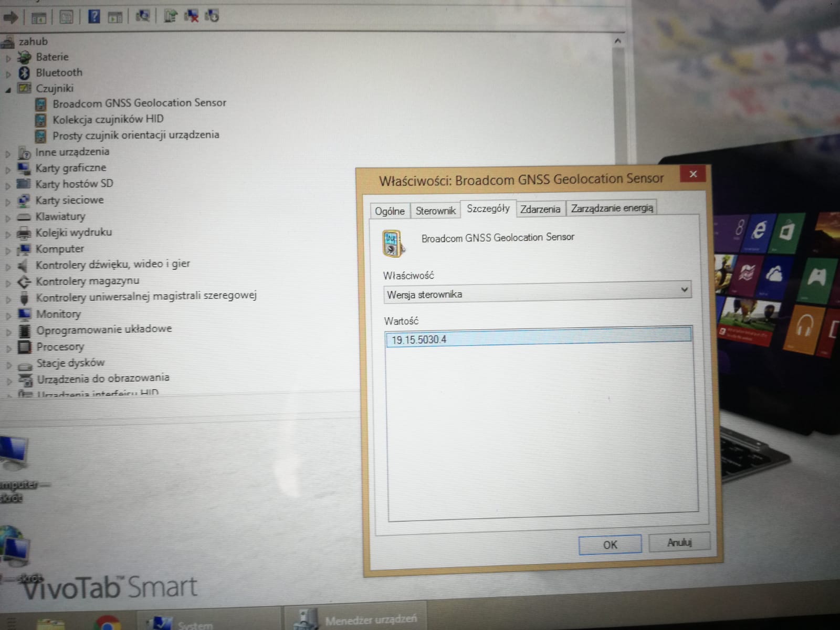Click the Prosty czujnik orientacji icon
The image size is (840, 630).
pyautogui.click(x=40, y=136)
